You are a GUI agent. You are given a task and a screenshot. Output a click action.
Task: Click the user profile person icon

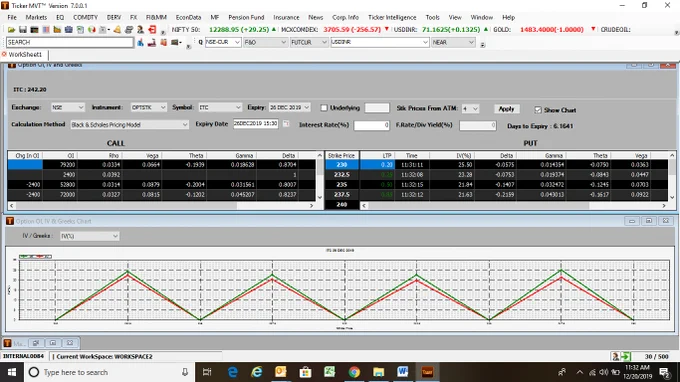click(x=140, y=29)
